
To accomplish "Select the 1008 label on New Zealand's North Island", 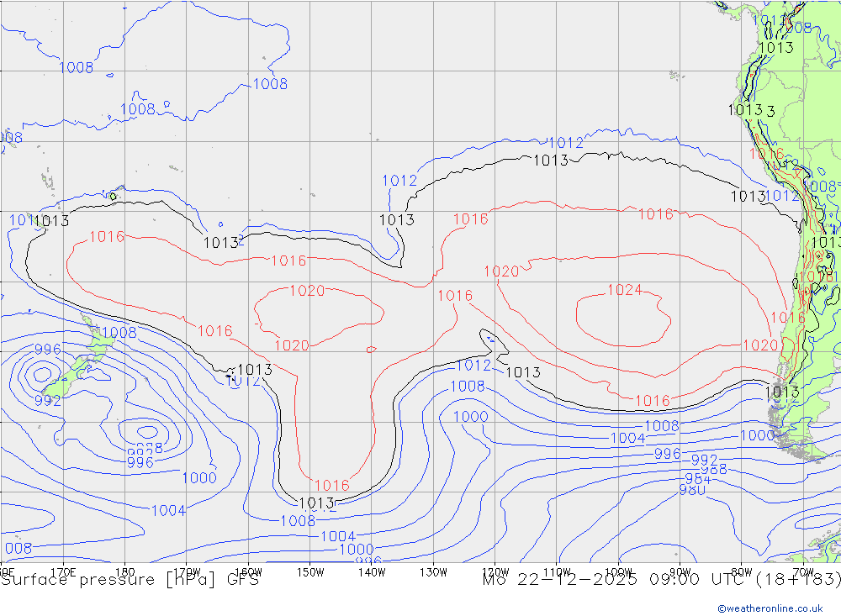I will [119, 333].
